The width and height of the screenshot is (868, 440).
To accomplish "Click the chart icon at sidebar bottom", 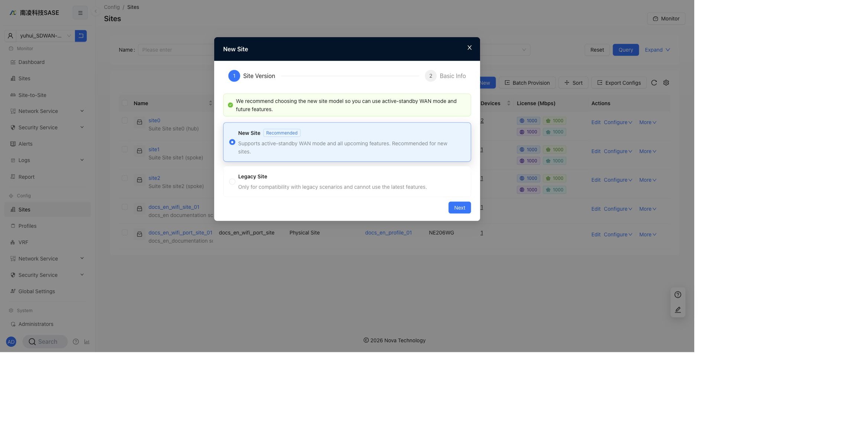I will tap(87, 342).
